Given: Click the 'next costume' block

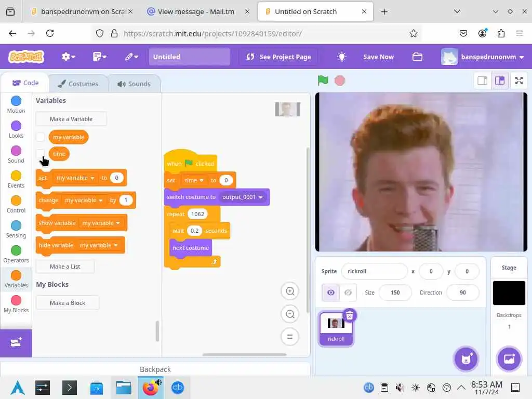Looking at the screenshot, I should [190, 248].
